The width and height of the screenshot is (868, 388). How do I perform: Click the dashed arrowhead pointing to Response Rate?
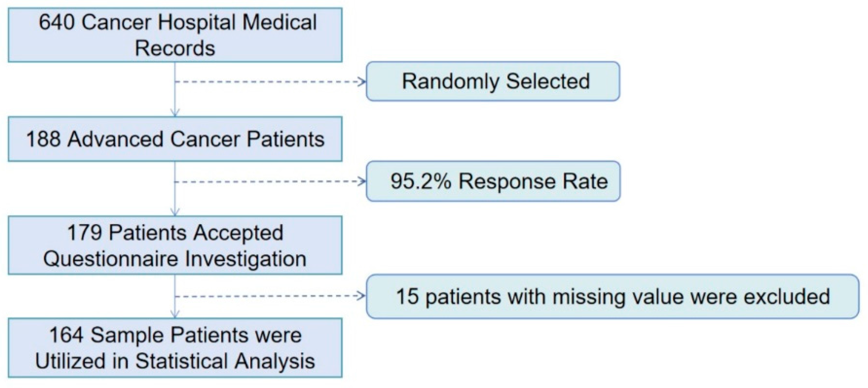coord(362,182)
